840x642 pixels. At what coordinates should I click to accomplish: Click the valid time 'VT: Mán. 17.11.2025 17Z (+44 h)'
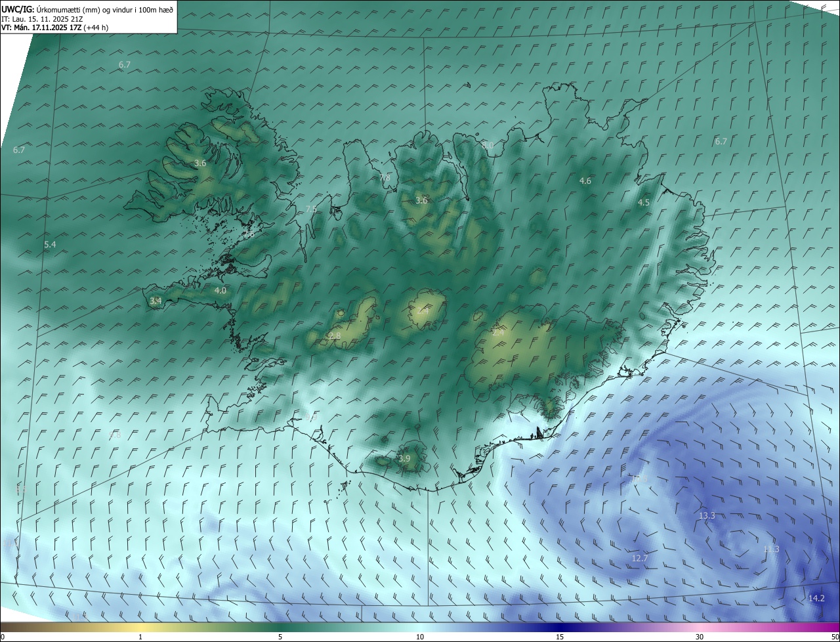click(55, 28)
